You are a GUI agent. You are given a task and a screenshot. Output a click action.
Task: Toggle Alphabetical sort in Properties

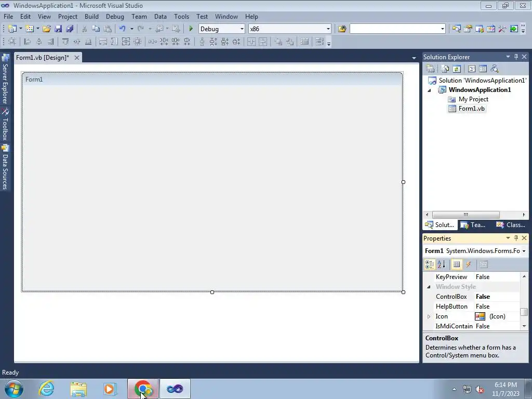442,264
